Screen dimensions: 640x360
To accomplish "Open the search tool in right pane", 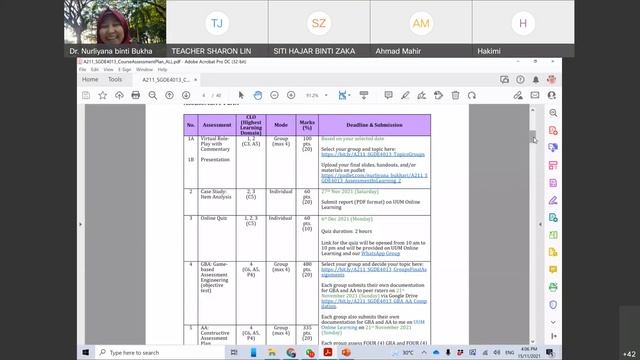I will [553, 113].
